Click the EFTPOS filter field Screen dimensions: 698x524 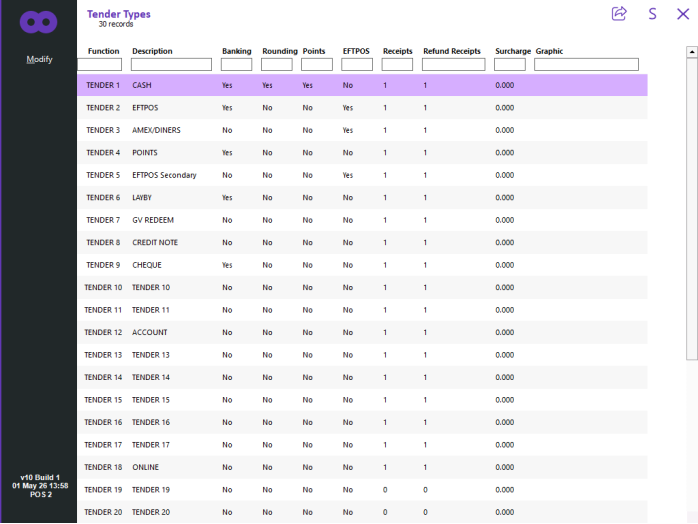(x=357, y=65)
